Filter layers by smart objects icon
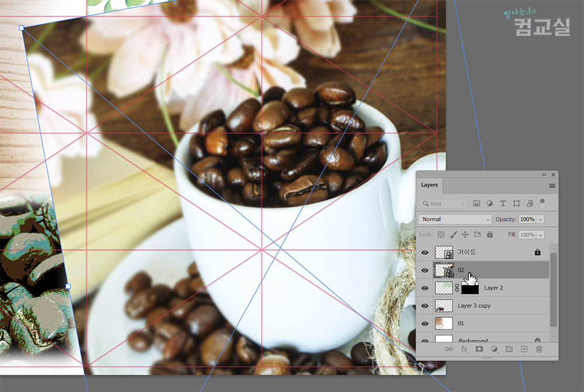Screen dimensions: 584x392 pyautogui.click(x=530, y=203)
